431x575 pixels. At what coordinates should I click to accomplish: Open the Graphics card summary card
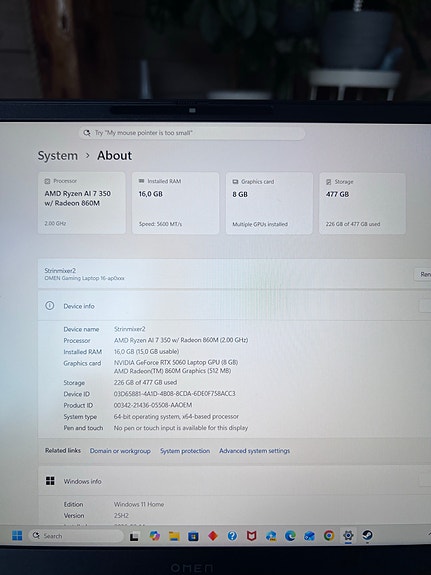pyautogui.click(x=269, y=203)
